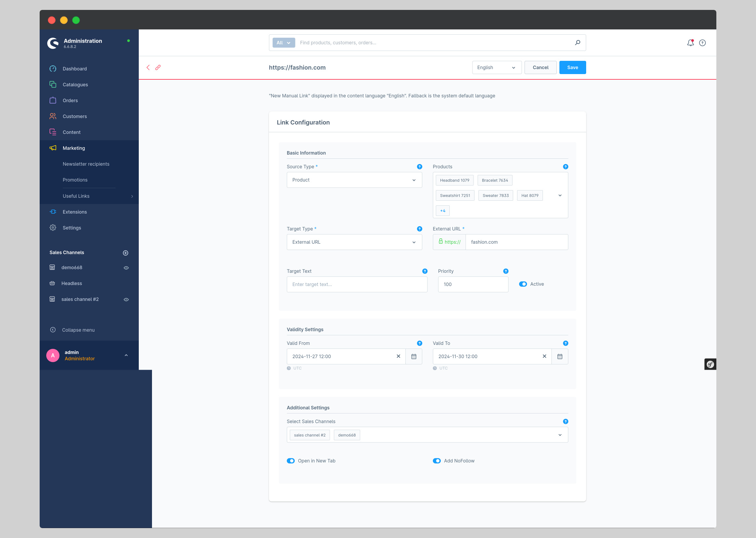The image size is (756, 538).
Task: Click the Catalogues sidebar icon
Action: pyautogui.click(x=54, y=84)
